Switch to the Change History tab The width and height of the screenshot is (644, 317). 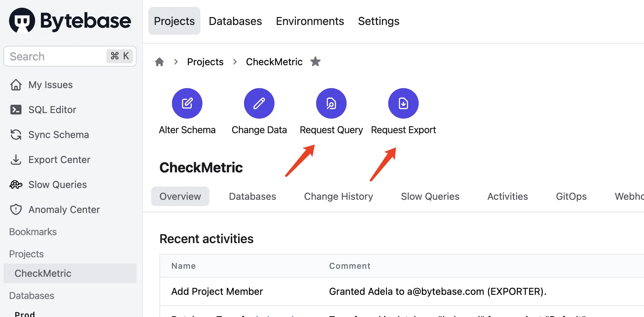click(x=338, y=196)
